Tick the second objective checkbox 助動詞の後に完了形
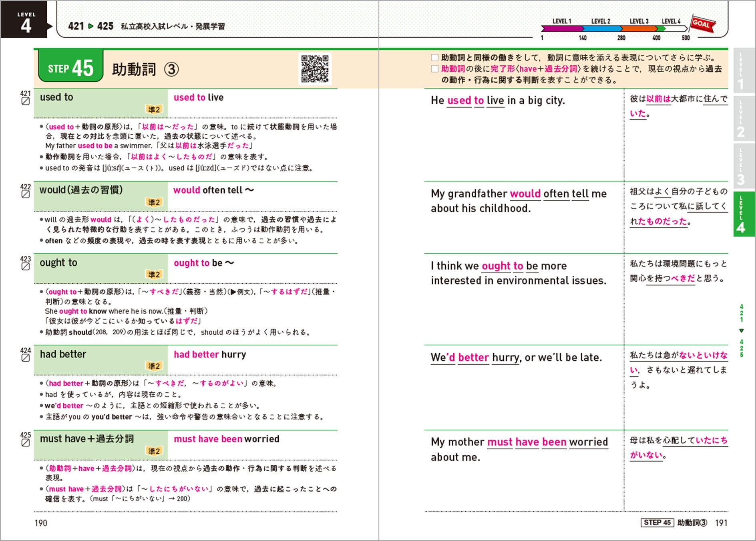Screen dimensions: 756x541 [435, 69]
